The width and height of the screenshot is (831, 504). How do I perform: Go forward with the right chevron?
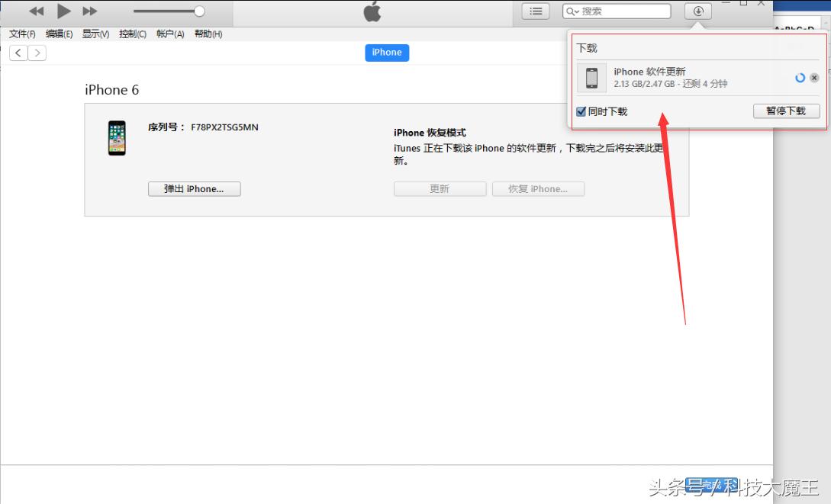[37, 53]
